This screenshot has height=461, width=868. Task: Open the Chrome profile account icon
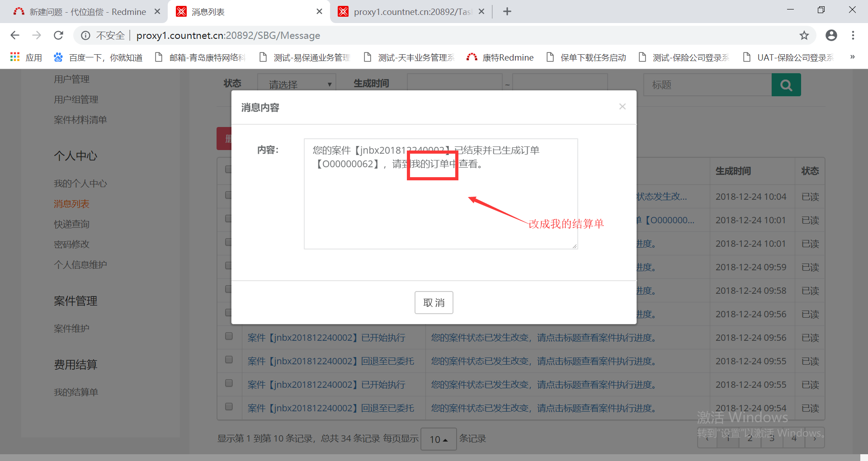[831, 35]
